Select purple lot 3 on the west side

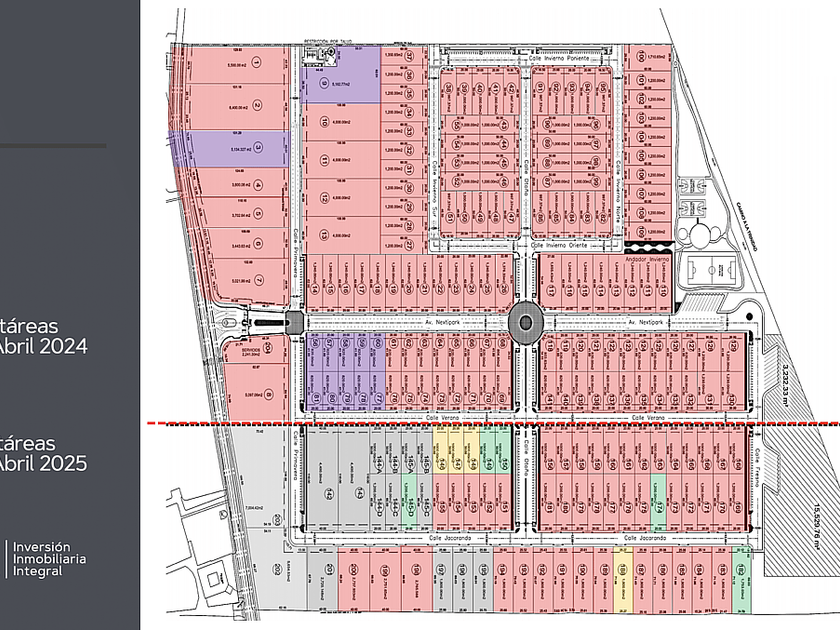(x=229, y=149)
